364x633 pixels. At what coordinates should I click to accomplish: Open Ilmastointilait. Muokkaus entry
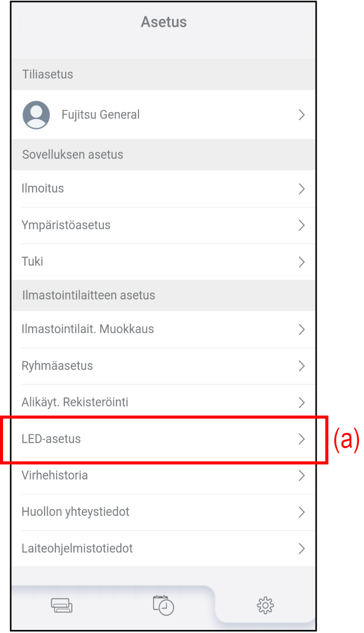[x=88, y=329]
